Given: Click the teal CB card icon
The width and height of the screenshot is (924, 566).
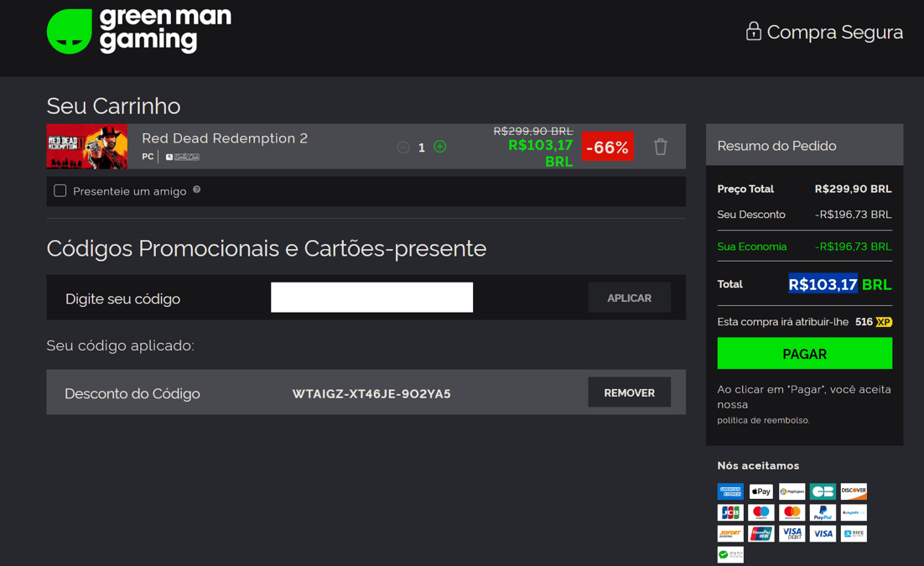Looking at the screenshot, I should click(823, 491).
